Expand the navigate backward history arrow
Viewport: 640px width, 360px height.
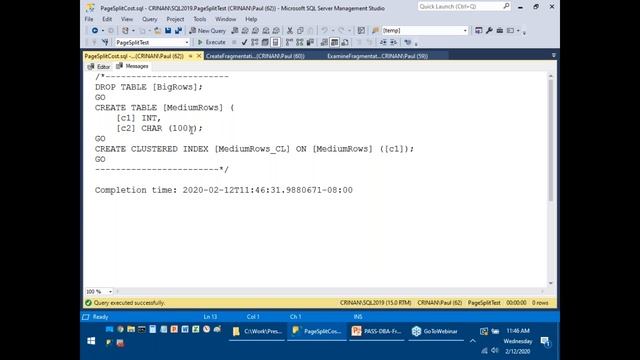[103, 31]
